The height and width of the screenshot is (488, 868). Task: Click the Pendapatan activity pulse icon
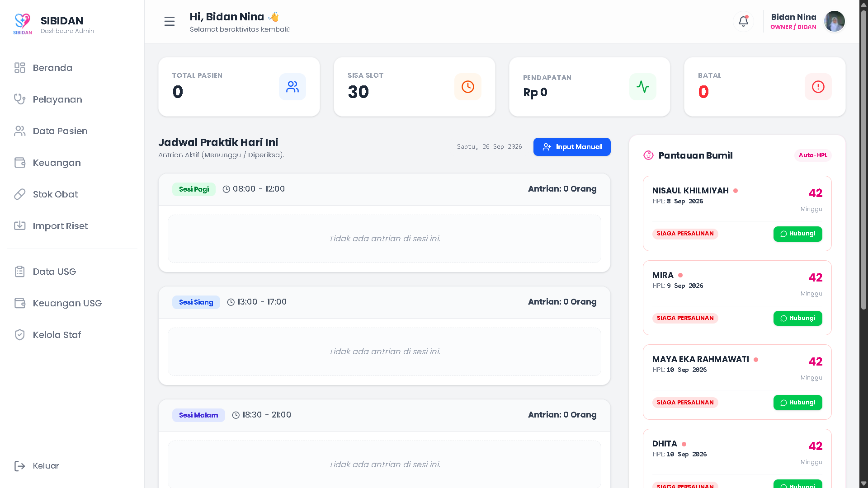pos(643,87)
